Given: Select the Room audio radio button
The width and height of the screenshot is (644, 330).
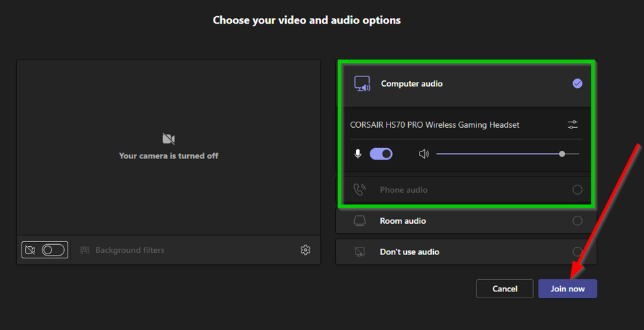Looking at the screenshot, I should (577, 221).
